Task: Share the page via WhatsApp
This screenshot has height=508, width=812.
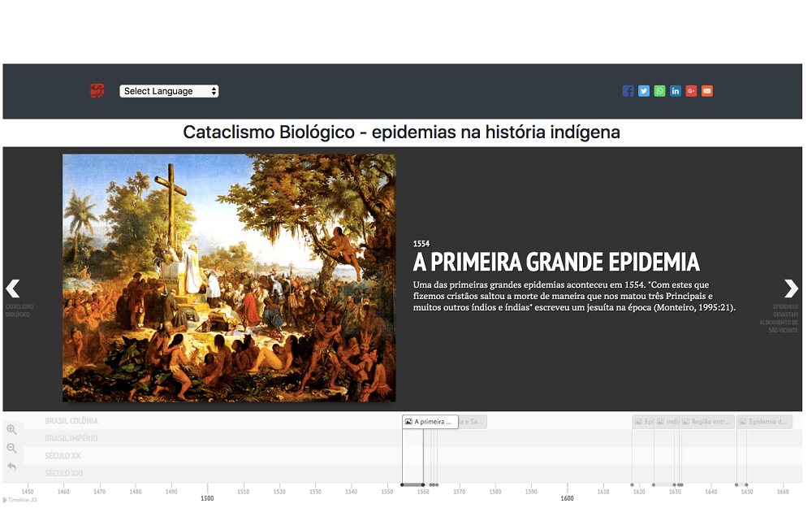Action: [659, 91]
